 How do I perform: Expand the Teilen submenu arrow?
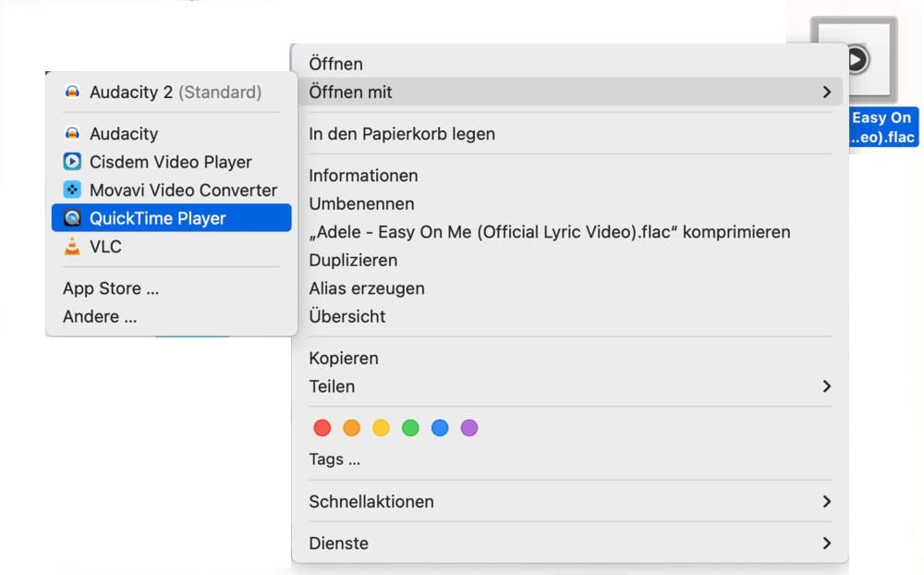pos(826,386)
